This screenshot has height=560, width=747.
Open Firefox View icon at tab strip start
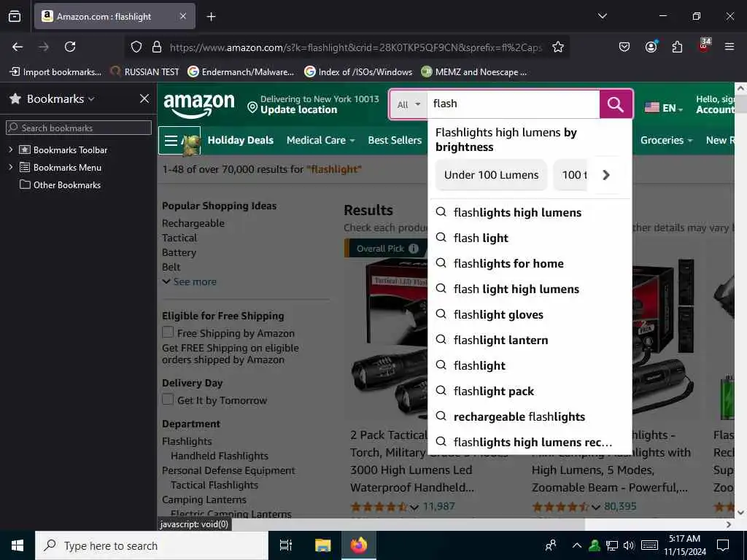click(15, 16)
